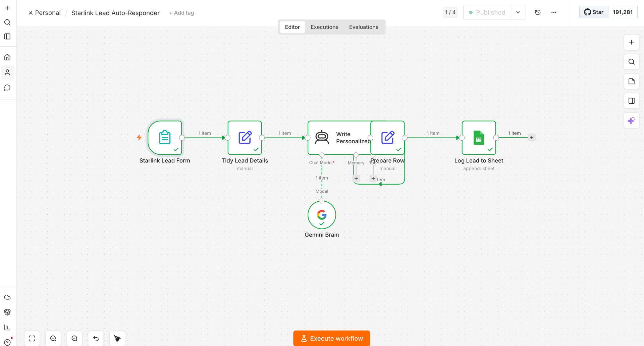Toggle the sidebar panel icon on the left

[7, 36]
